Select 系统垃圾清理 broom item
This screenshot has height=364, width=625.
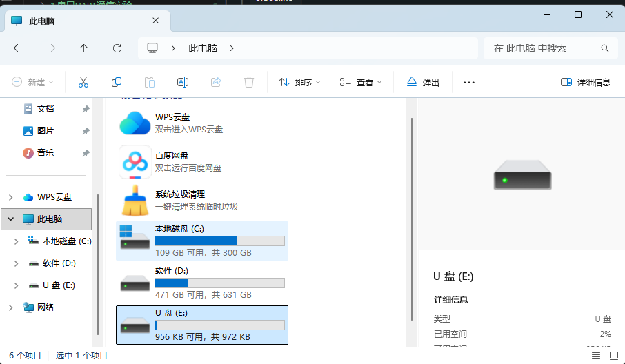click(x=179, y=201)
